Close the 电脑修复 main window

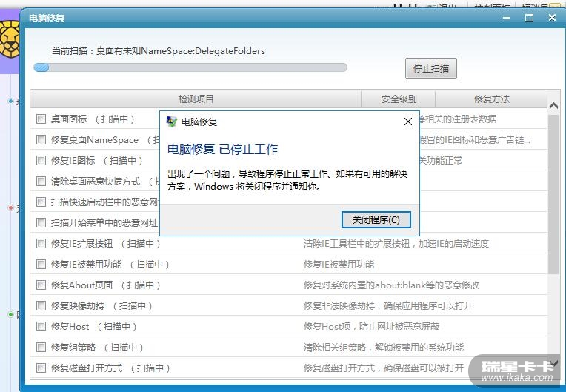552,18
